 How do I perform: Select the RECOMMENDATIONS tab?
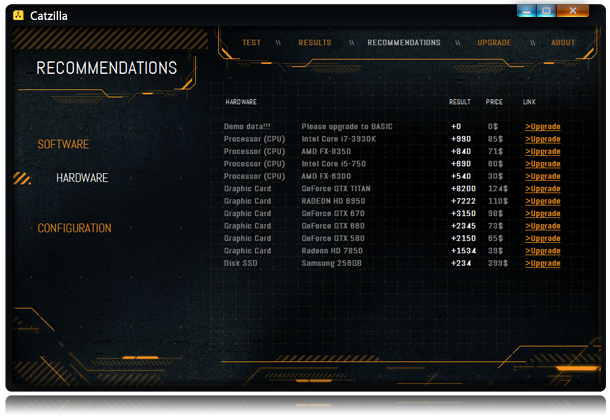pyautogui.click(x=404, y=42)
